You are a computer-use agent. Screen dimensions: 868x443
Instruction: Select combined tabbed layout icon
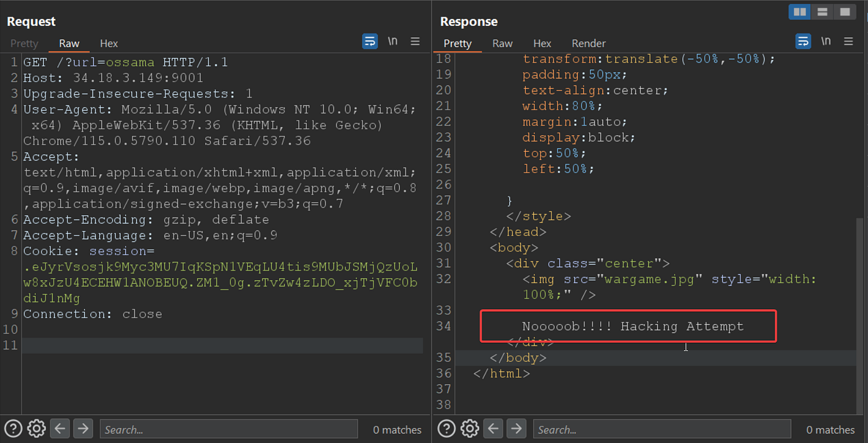[844, 12]
